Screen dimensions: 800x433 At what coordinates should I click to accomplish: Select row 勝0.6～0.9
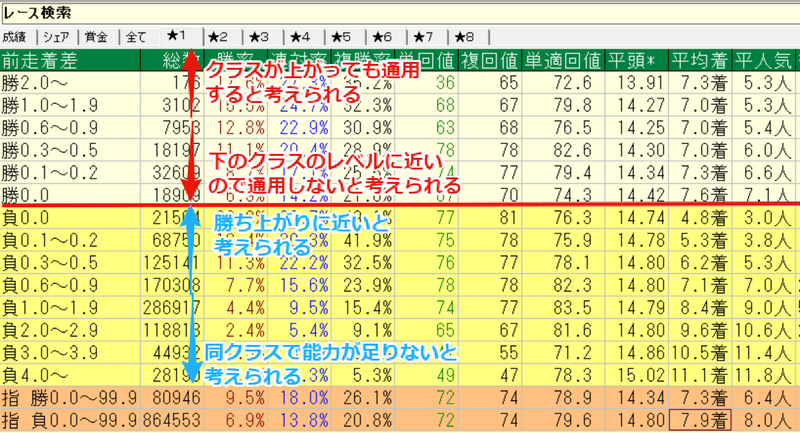click(400, 128)
